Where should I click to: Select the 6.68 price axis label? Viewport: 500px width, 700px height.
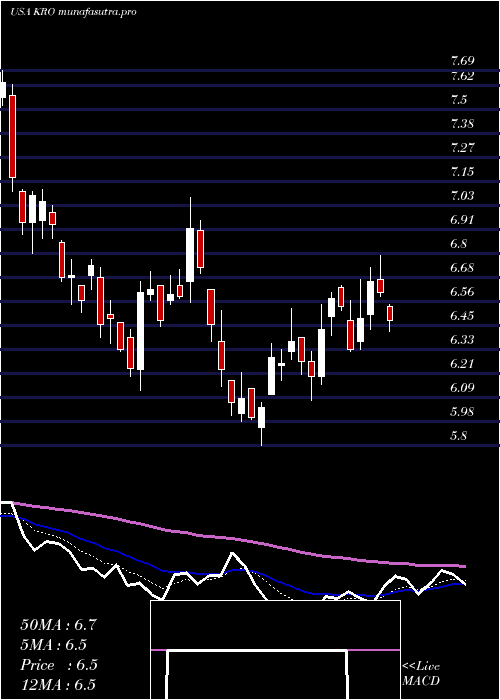[x=462, y=268]
